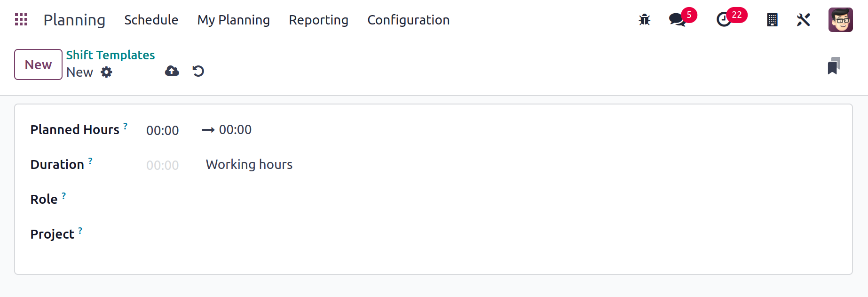Save the record manually with cloud icon
The height and width of the screenshot is (297, 868).
click(172, 71)
